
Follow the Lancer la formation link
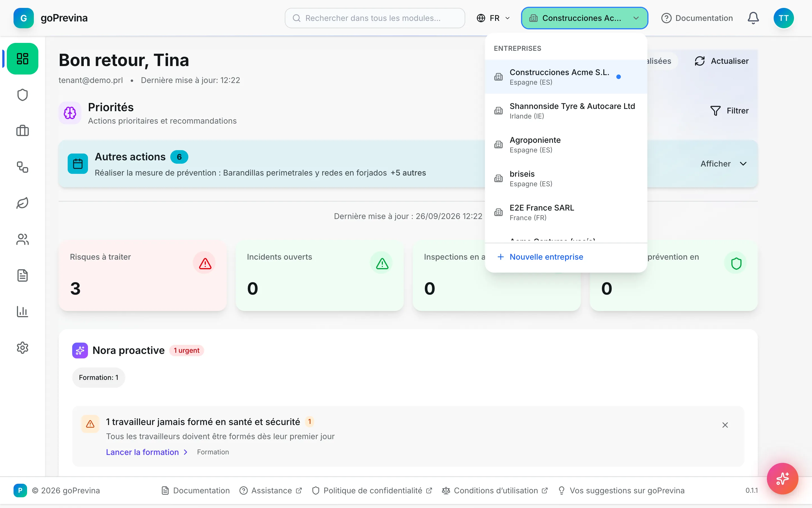coord(147,452)
